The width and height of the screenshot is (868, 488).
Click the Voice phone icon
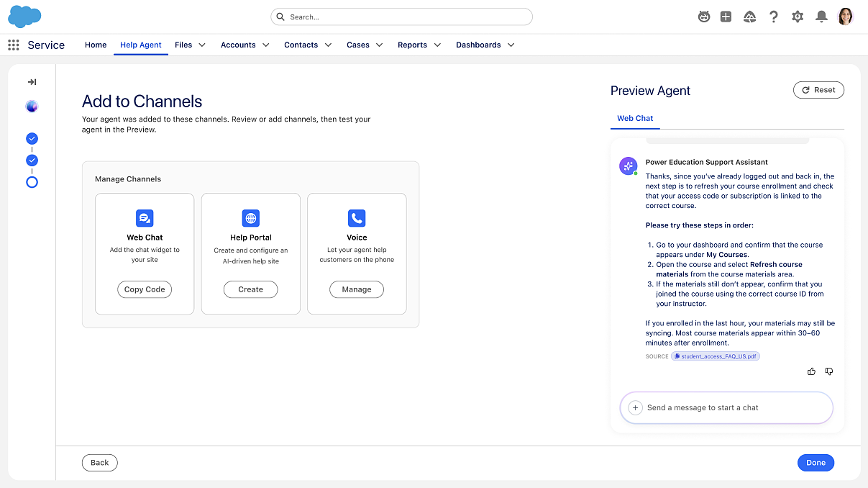tap(357, 218)
